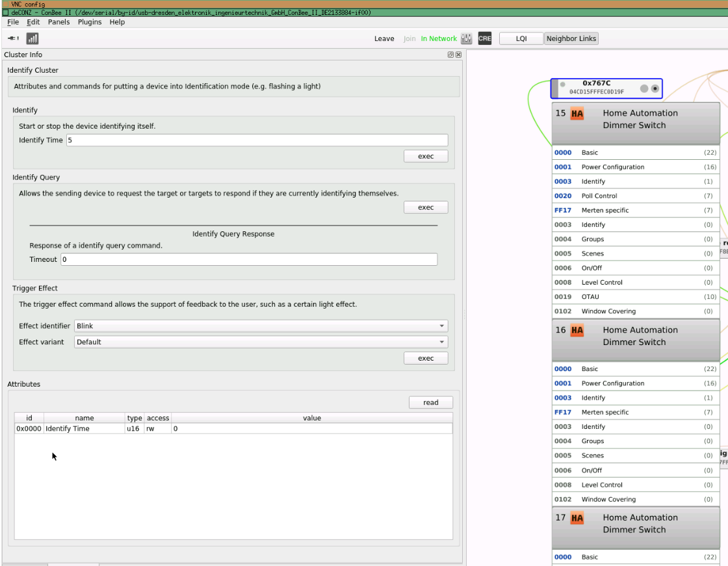Select 0006 On/Off cluster in endpoint 15
The image size is (728, 566).
tap(636, 268)
